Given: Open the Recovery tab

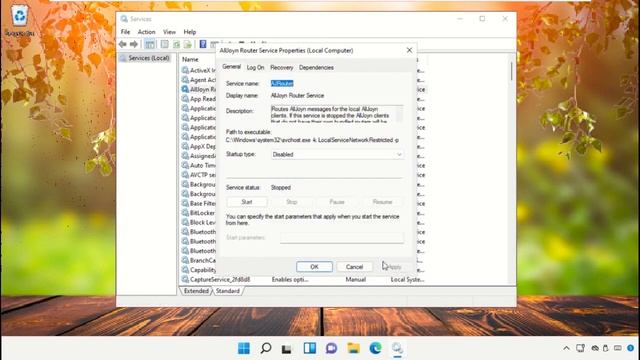Looking at the screenshot, I should (282, 67).
